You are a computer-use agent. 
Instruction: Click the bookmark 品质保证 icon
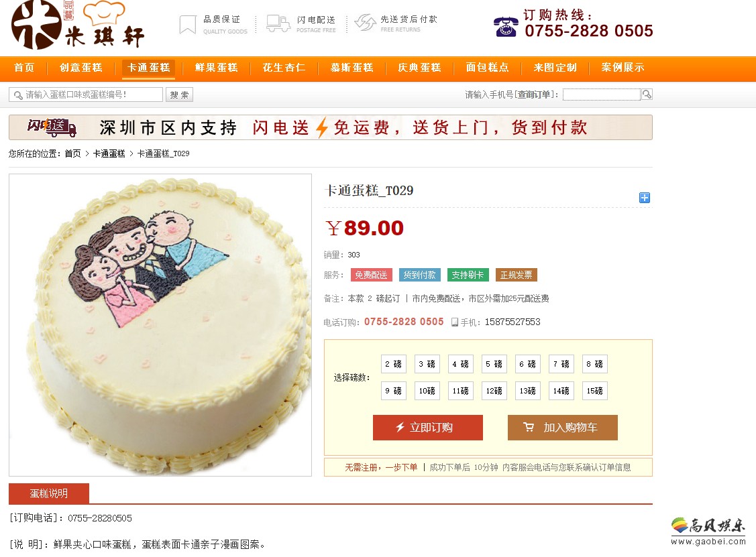[188, 25]
